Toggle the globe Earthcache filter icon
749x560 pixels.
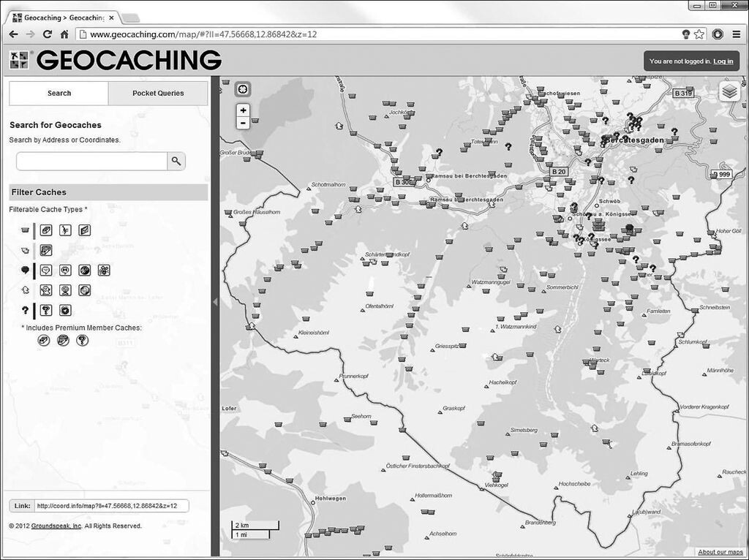coord(84,290)
